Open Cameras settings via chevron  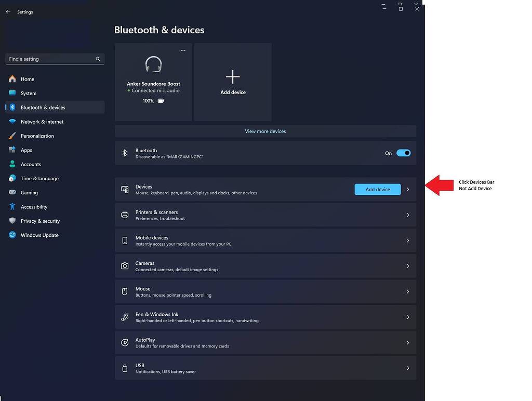[x=408, y=266]
